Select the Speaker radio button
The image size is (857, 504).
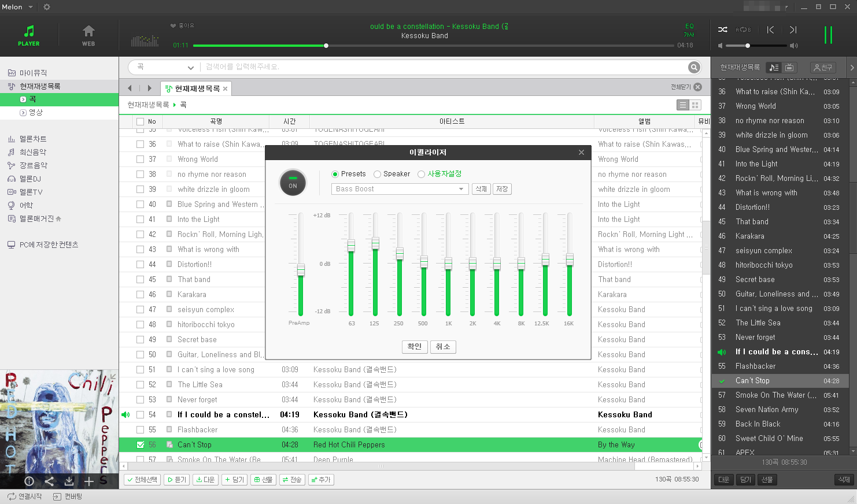[377, 174]
